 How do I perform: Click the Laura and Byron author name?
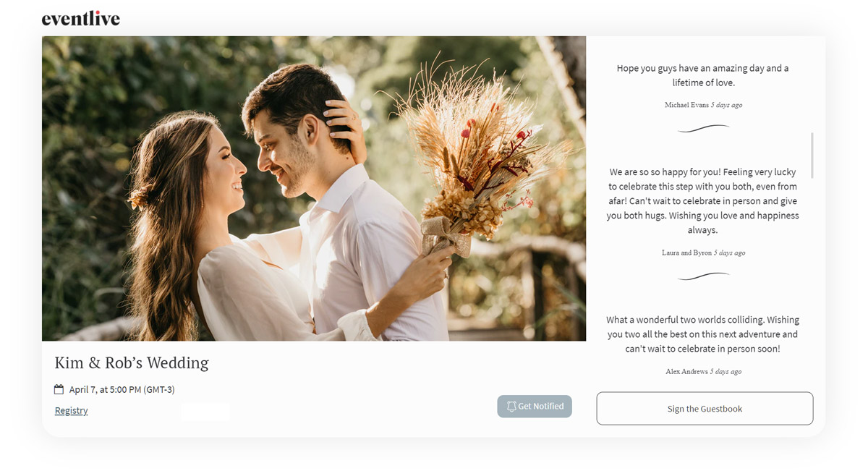pyautogui.click(x=686, y=253)
